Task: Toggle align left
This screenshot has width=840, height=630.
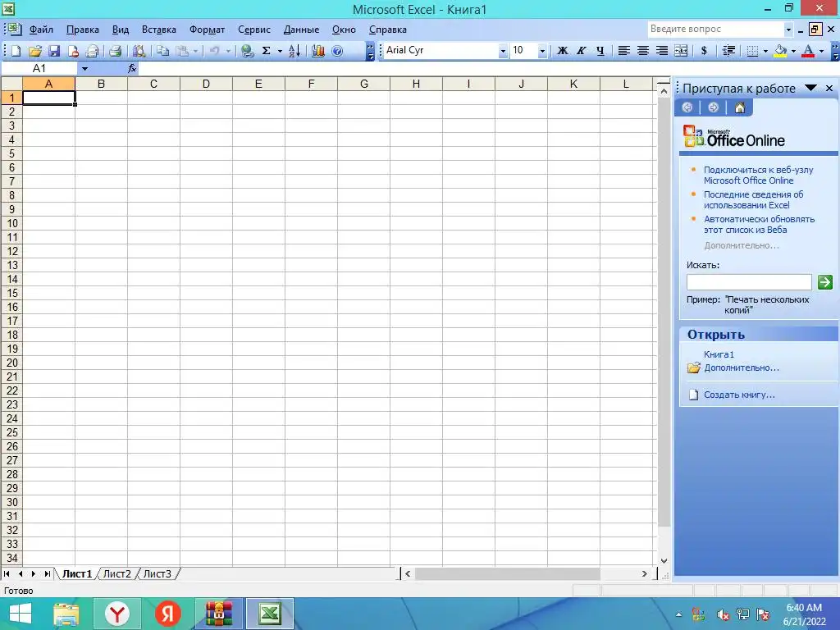Action: [x=623, y=50]
